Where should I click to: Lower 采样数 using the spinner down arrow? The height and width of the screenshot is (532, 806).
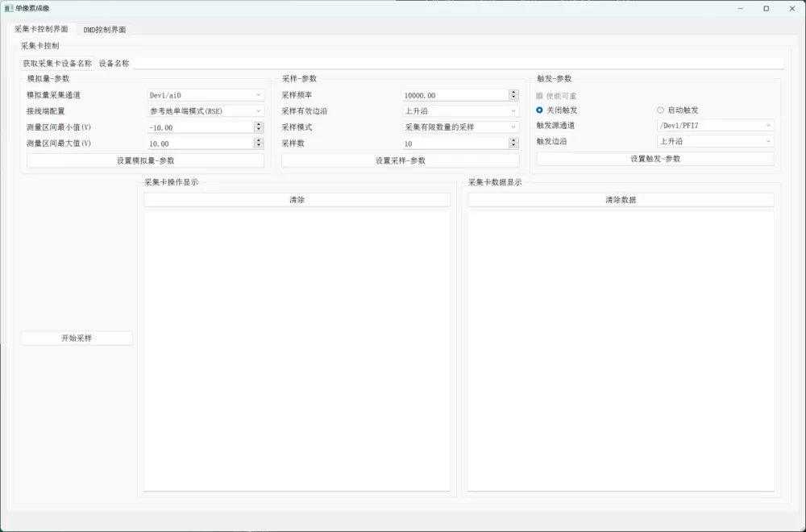click(x=513, y=146)
